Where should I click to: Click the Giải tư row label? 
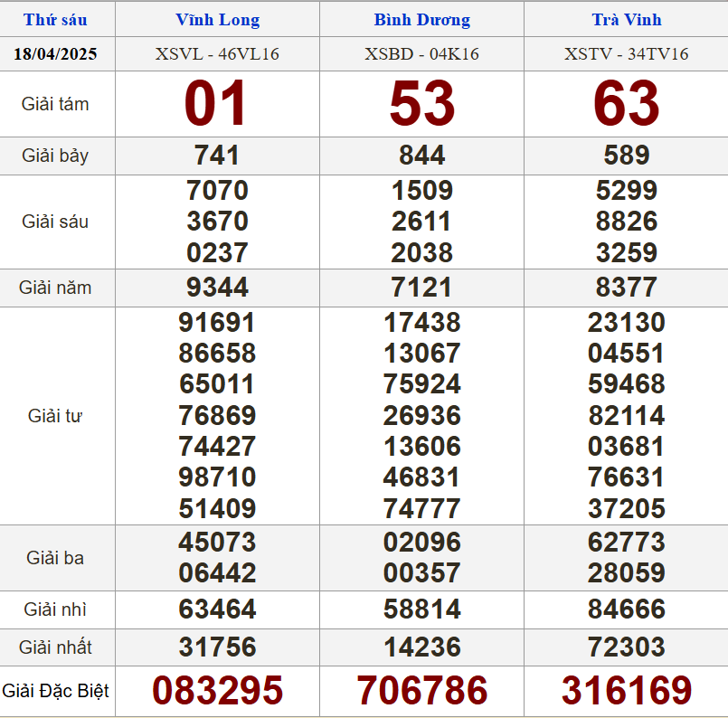coord(56,416)
